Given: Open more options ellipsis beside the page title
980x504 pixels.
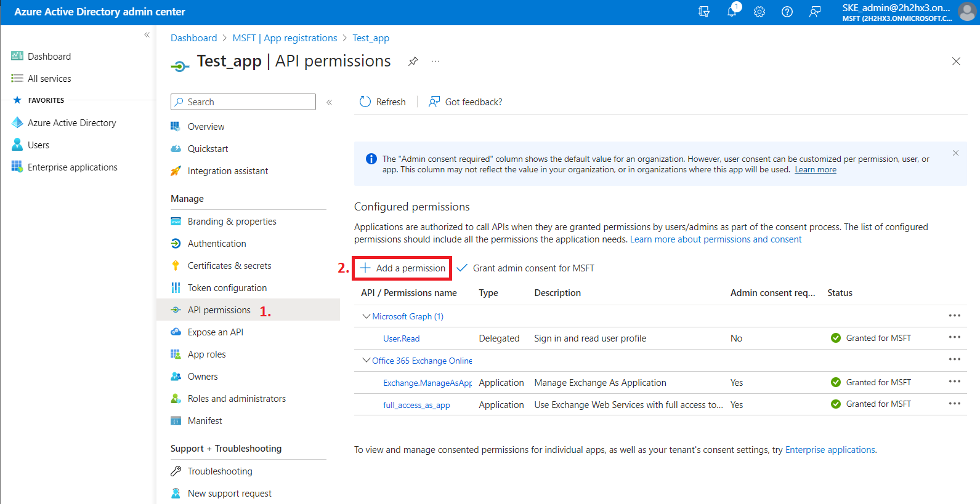Looking at the screenshot, I should click(x=435, y=62).
